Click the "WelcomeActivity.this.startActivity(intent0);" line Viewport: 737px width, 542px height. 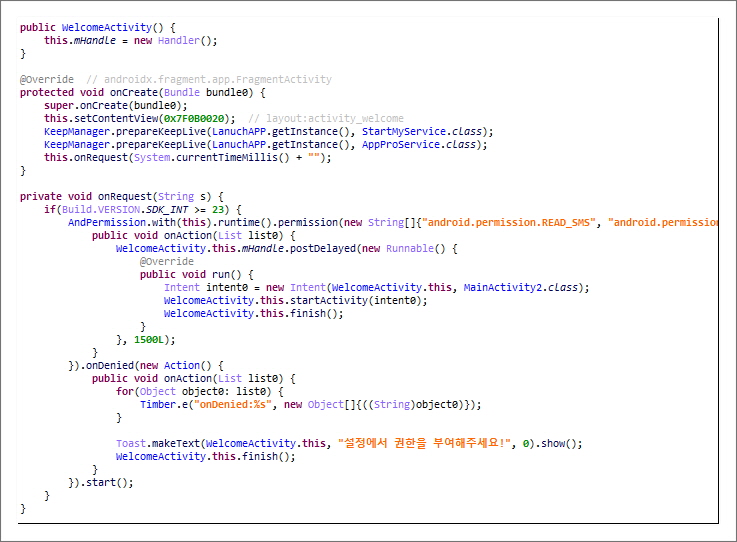click(x=296, y=300)
